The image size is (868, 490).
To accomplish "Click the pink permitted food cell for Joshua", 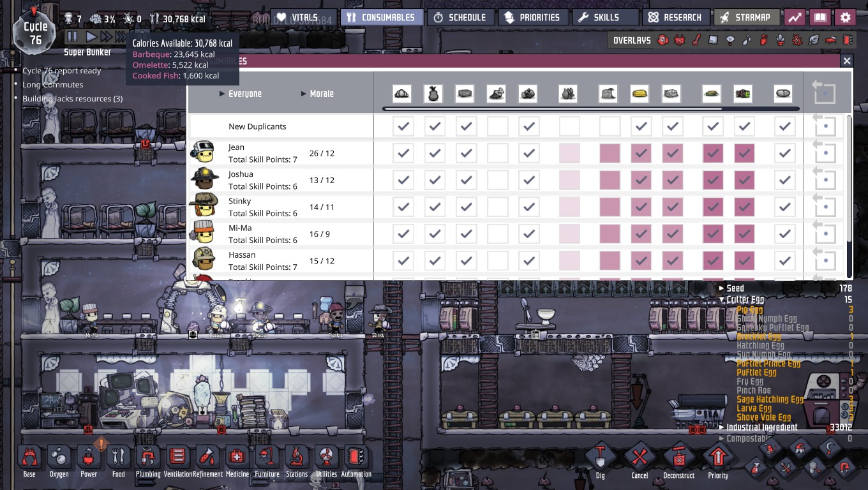I will (610, 180).
